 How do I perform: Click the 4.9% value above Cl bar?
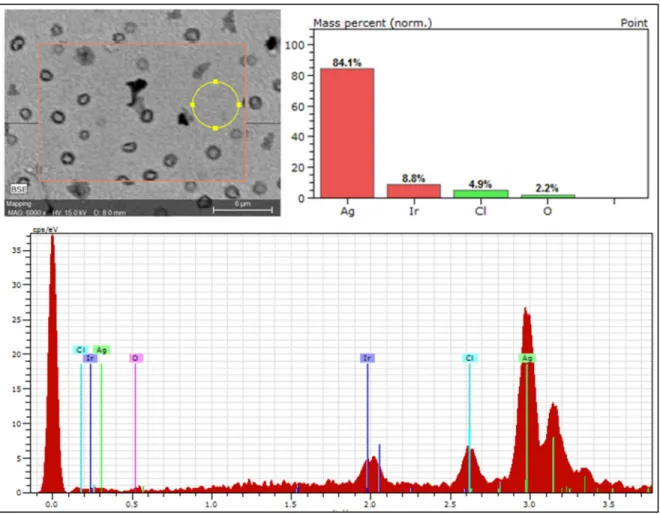coord(480,184)
